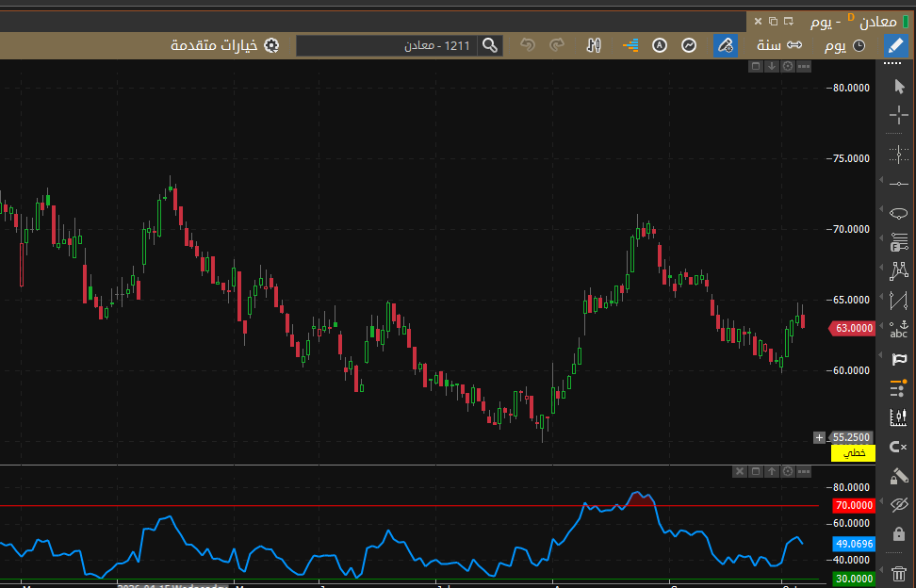Click the indicators line-chart circle icon
This screenshot has width=916, height=588.
689,45
